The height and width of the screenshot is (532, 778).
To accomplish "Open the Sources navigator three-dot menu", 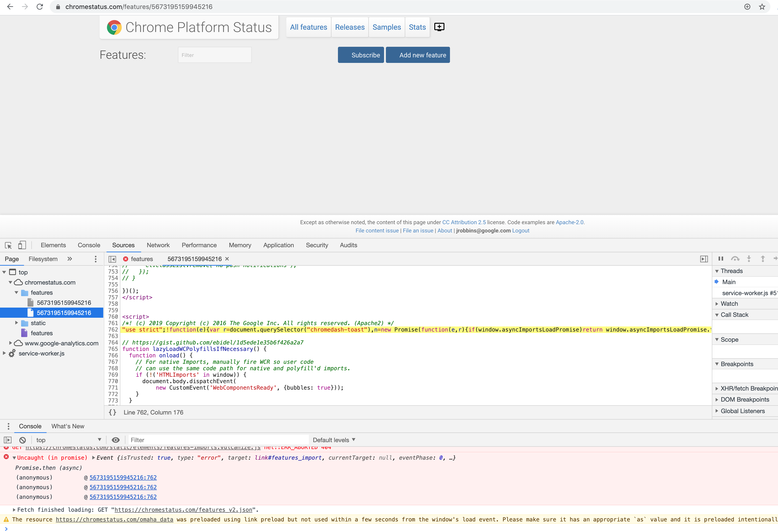I will (95, 259).
